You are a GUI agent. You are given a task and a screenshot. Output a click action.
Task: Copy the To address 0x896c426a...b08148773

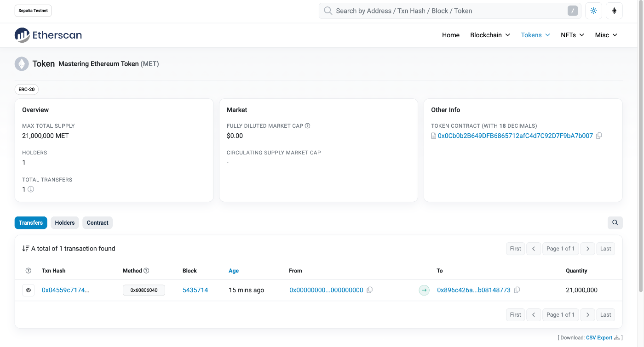pyautogui.click(x=517, y=290)
